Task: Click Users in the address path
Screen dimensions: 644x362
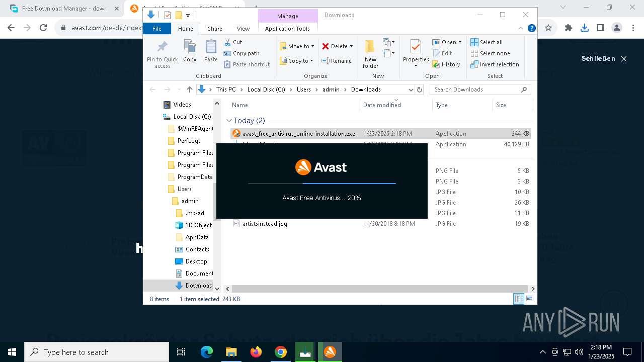Action: coord(304,89)
